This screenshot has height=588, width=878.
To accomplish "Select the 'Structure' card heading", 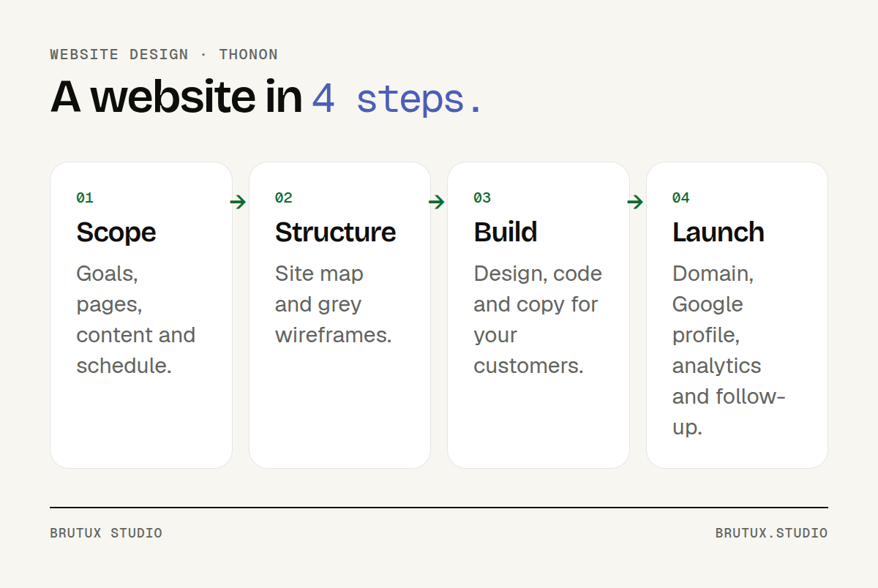I will [x=335, y=232].
